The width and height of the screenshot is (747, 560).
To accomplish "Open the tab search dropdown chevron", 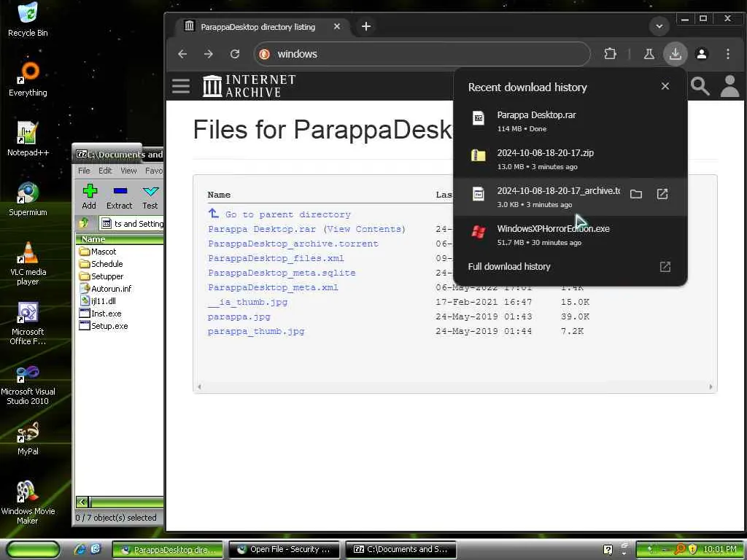I will coord(659,26).
